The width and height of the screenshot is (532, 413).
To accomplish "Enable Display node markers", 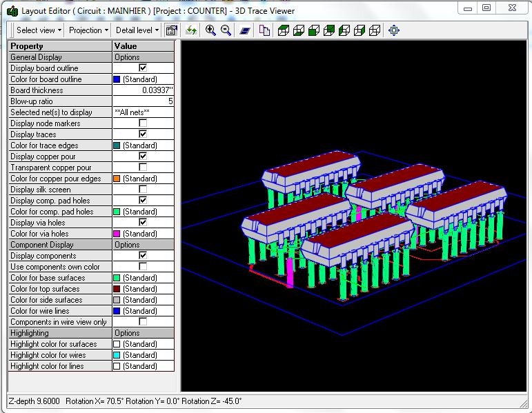I will point(143,123).
